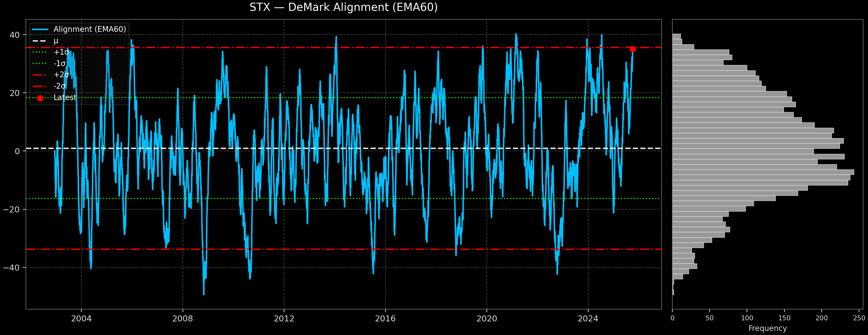This screenshot has height=335, width=868.
Task: Click the 2024 x-axis tick label
Action: [x=588, y=318]
